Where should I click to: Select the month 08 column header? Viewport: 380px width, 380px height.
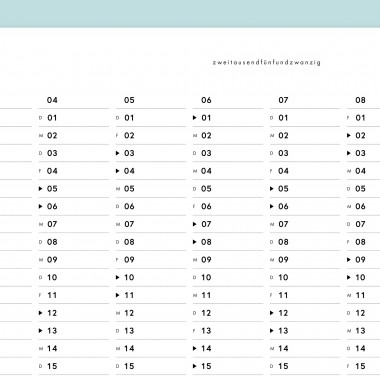pos(360,100)
